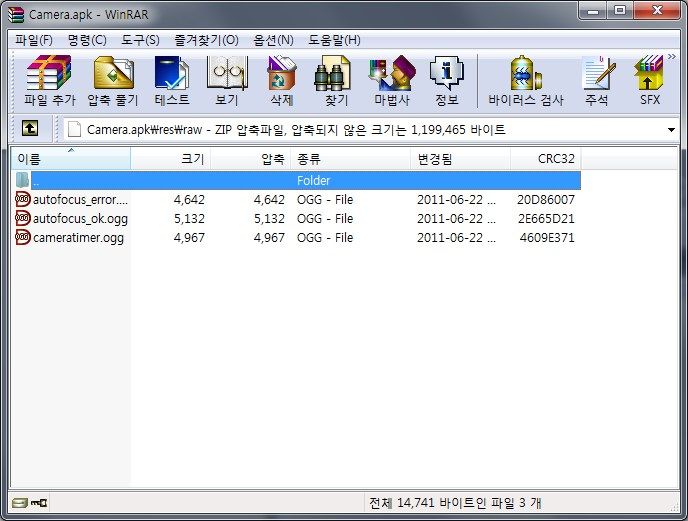Open the Options (옵션) menu

[x=273, y=40]
